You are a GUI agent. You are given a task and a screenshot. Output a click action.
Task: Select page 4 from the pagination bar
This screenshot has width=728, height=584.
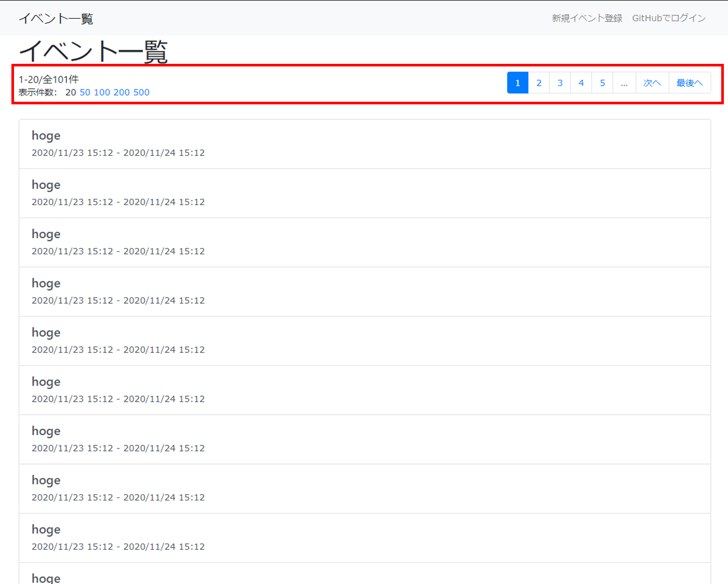click(x=581, y=82)
